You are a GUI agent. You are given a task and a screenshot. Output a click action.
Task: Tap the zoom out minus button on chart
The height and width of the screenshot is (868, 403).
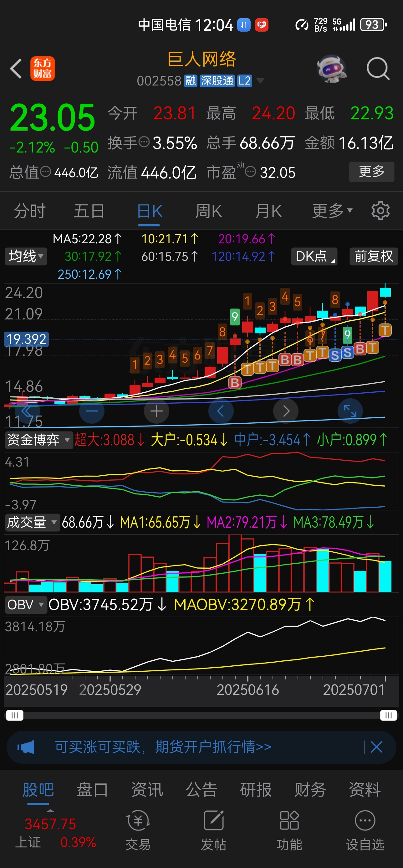point(92,411)
